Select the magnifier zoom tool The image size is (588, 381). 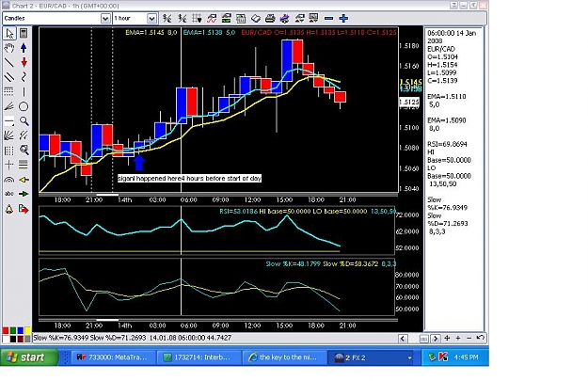(24, 121)
